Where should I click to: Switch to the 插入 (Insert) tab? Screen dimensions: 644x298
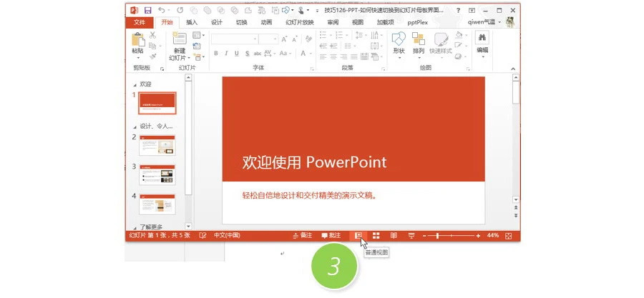[192, 23]
